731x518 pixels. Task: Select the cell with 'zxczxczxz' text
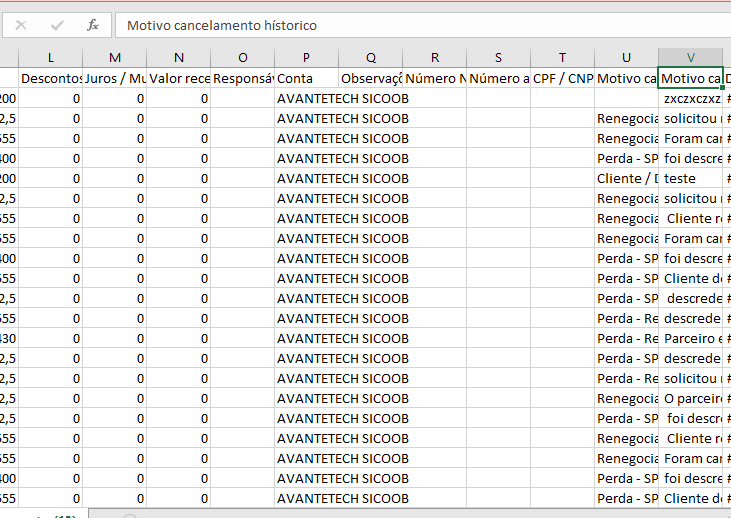point(690,98)
